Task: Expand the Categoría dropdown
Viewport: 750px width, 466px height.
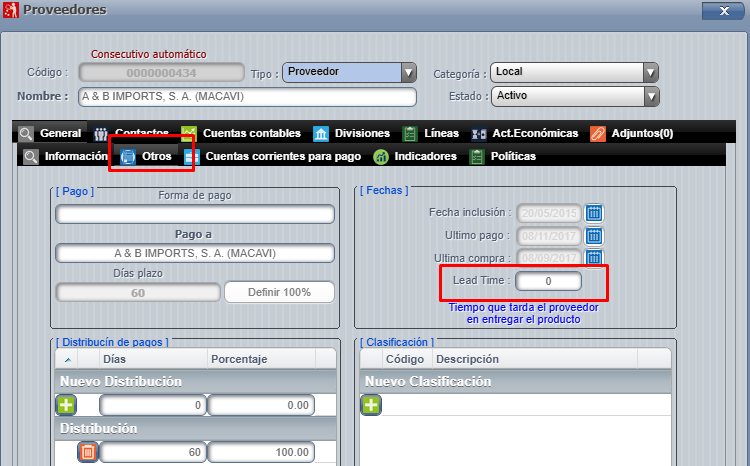Action: 650,73
